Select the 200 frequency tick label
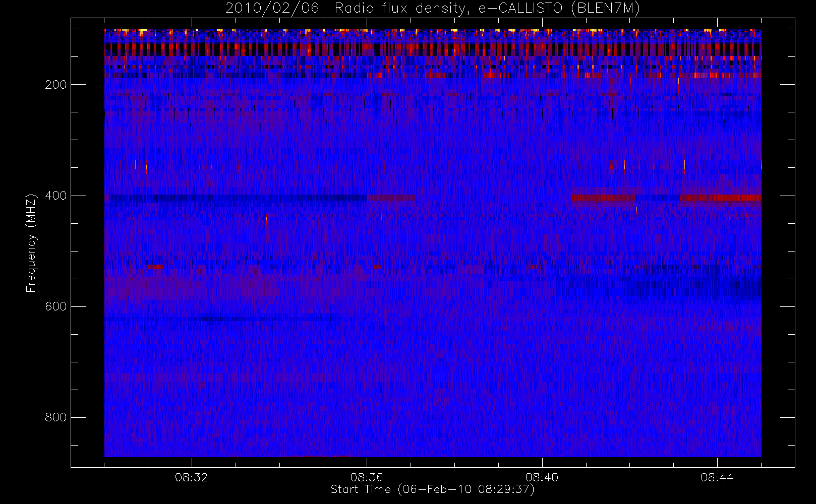 pos(55,85)
